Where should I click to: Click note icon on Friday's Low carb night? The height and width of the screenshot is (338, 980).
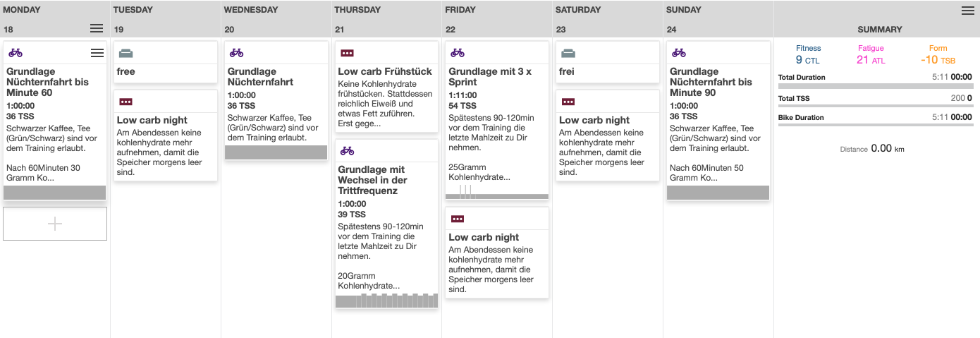[458, 219]
